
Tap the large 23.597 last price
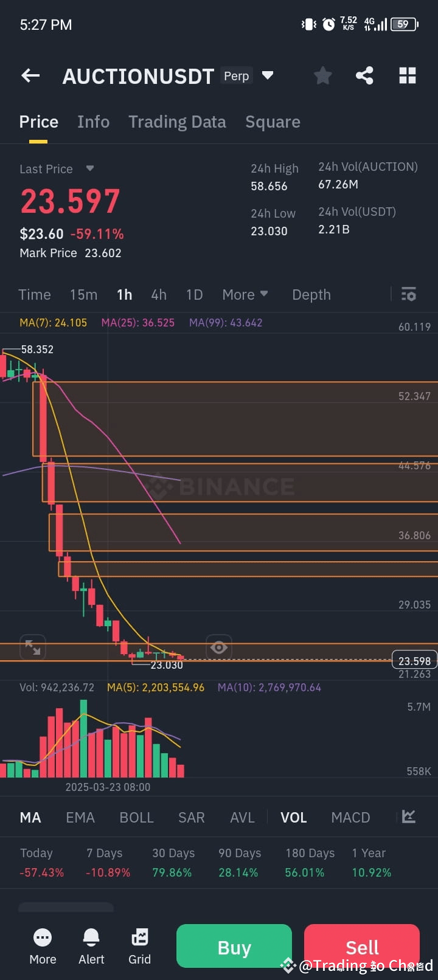click(x=70, y=201)
